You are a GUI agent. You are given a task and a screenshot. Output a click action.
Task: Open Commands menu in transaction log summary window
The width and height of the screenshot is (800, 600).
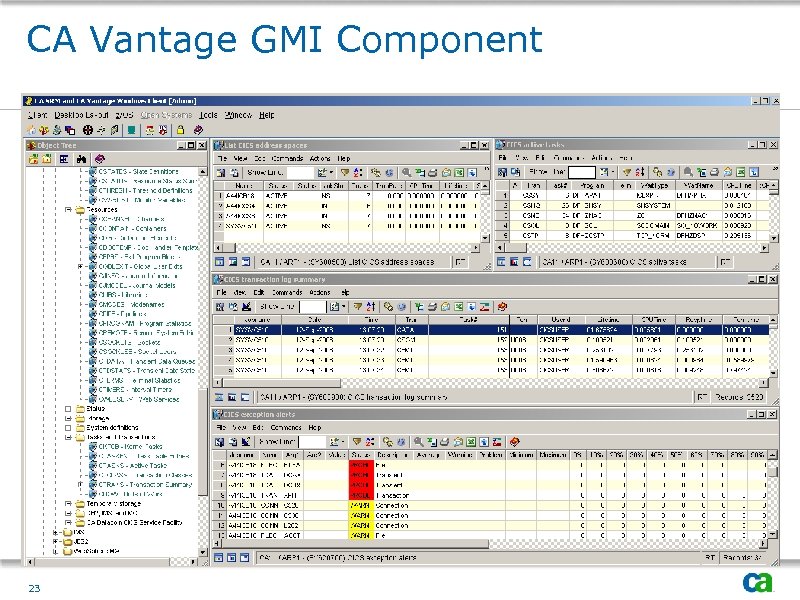(x=287, y=292)
